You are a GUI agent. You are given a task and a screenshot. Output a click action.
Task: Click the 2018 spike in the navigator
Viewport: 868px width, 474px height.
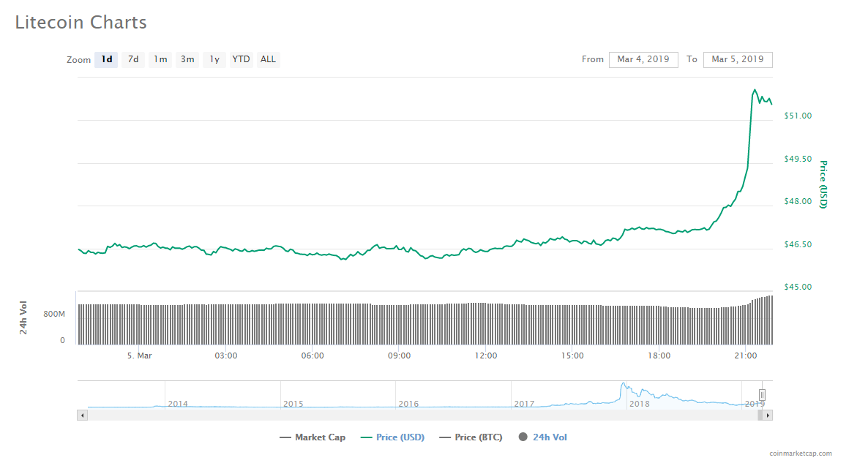624,385
